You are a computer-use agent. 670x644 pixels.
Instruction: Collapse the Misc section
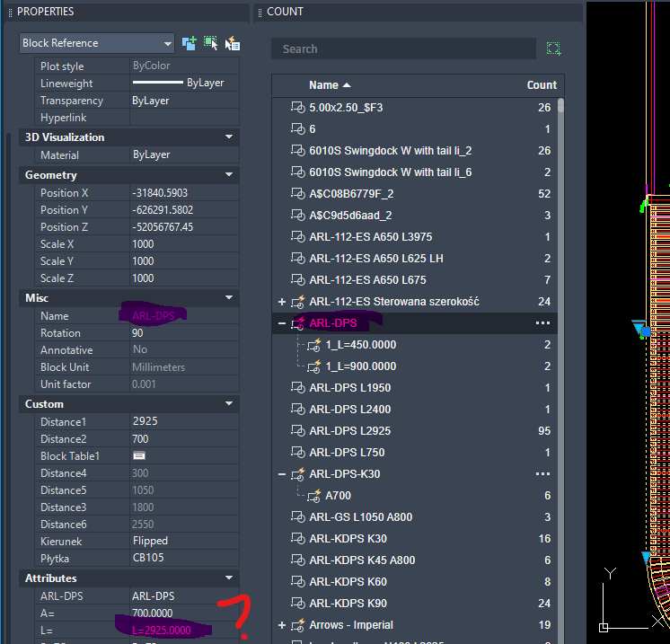click(229, 298)
